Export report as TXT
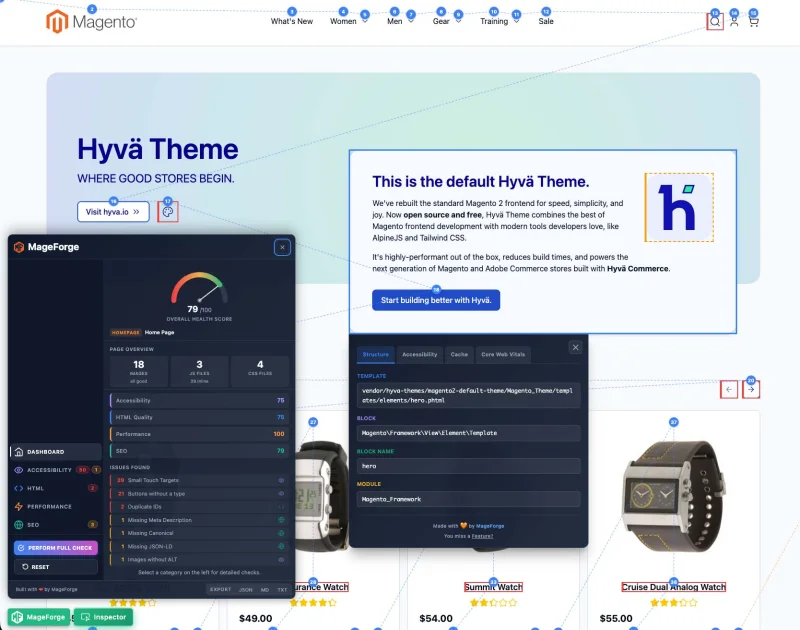The image size is (800, 630). tap(282, 589)
